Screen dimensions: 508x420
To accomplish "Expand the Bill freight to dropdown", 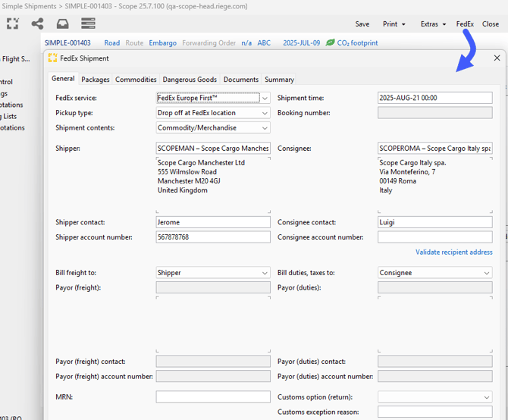I will pyautogui.click(x=265, y=273).
